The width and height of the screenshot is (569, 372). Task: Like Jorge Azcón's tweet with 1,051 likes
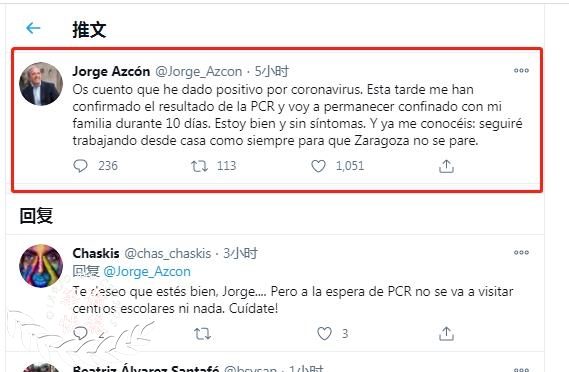pyautogui.click(x=318, y=166)
